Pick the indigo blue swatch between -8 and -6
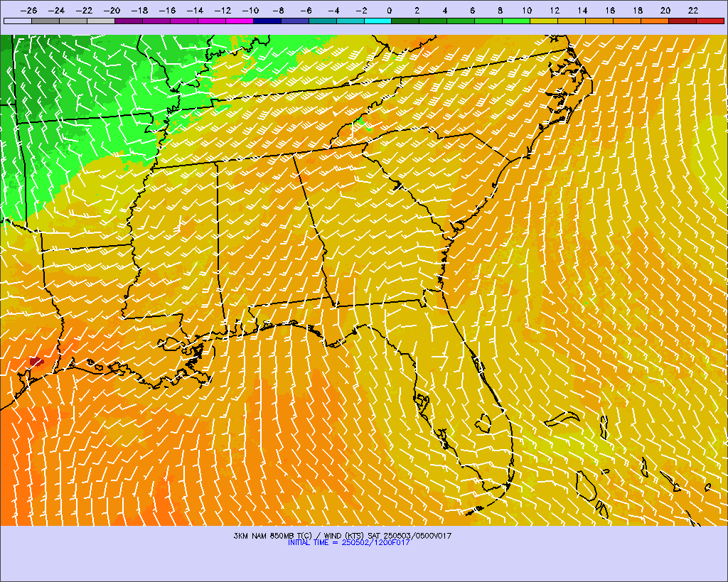This screenshot has width=728, height=582. (295, 21)
